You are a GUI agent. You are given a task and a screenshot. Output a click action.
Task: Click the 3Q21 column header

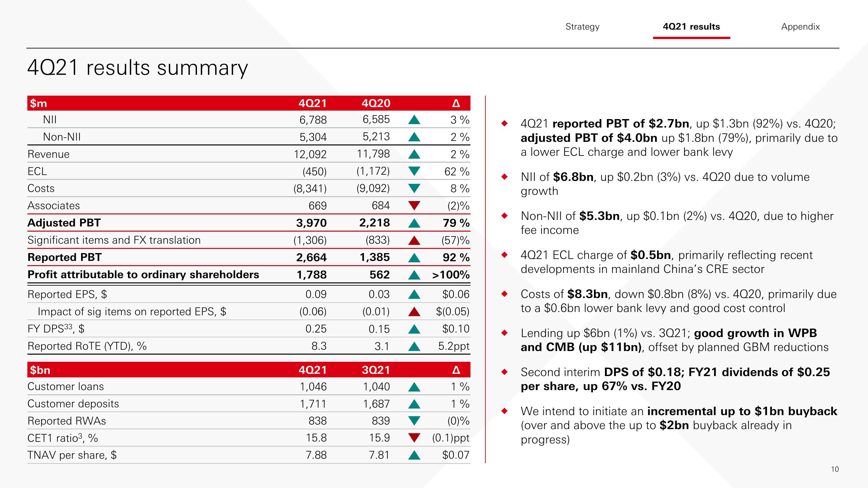[x=376, y=370]
